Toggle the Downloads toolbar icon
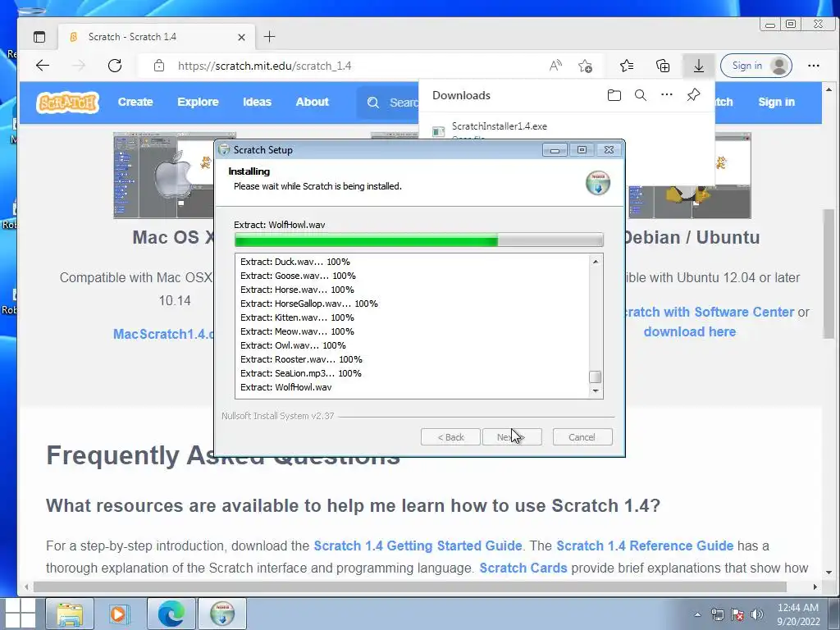The image size is (840, 630). click(x=699, y=66)
